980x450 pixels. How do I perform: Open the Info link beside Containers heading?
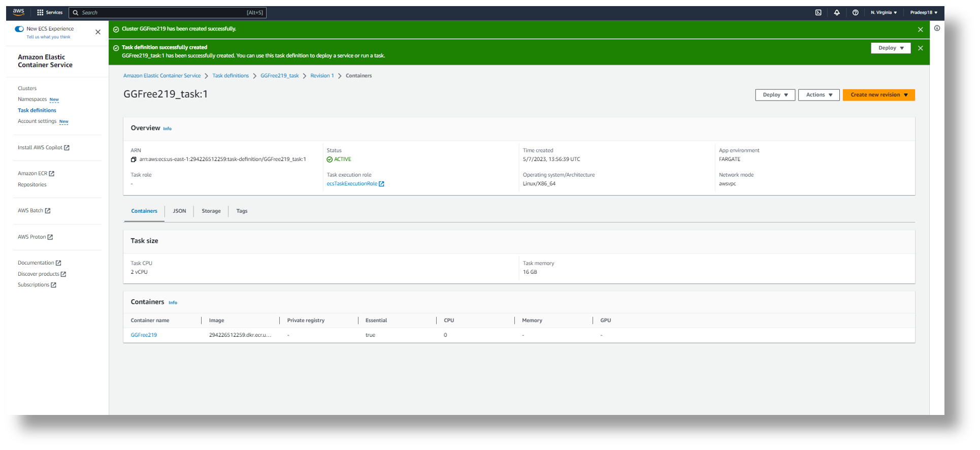click(x=173, y=303)
